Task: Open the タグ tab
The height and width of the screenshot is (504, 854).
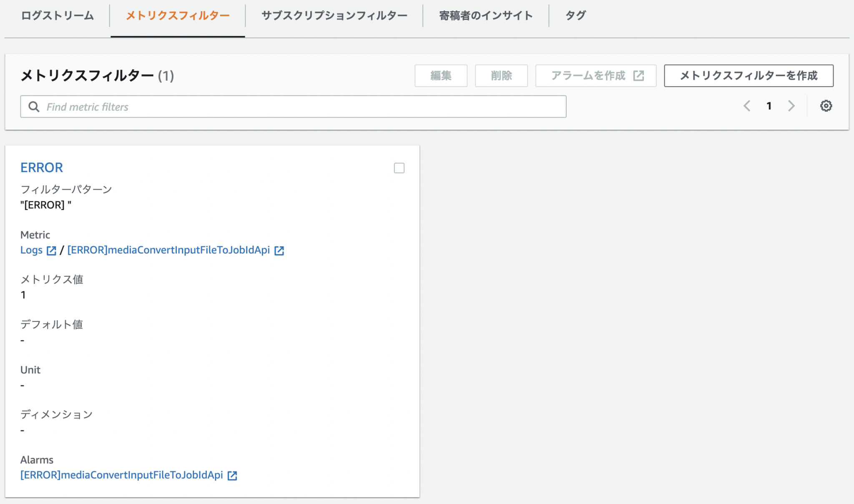Action: pos(575,16)
